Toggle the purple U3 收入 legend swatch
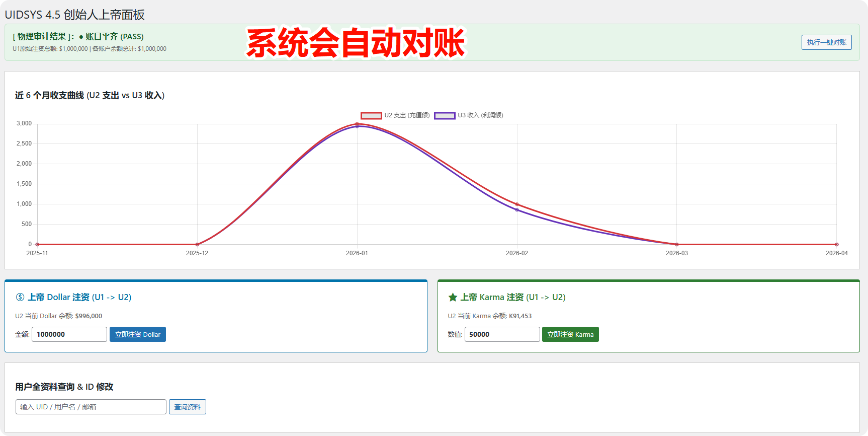This screenshot has width=868, height=436. pos(445,116)
